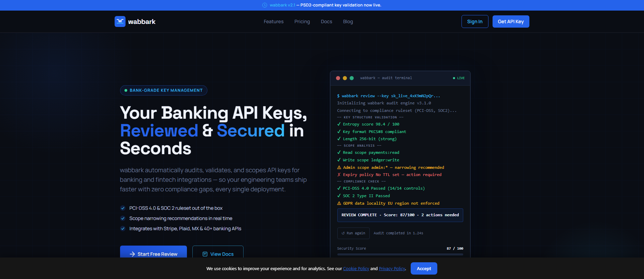Open the Privacy Policy link
The height and width of the screenshot is (279, 644).
392,269
